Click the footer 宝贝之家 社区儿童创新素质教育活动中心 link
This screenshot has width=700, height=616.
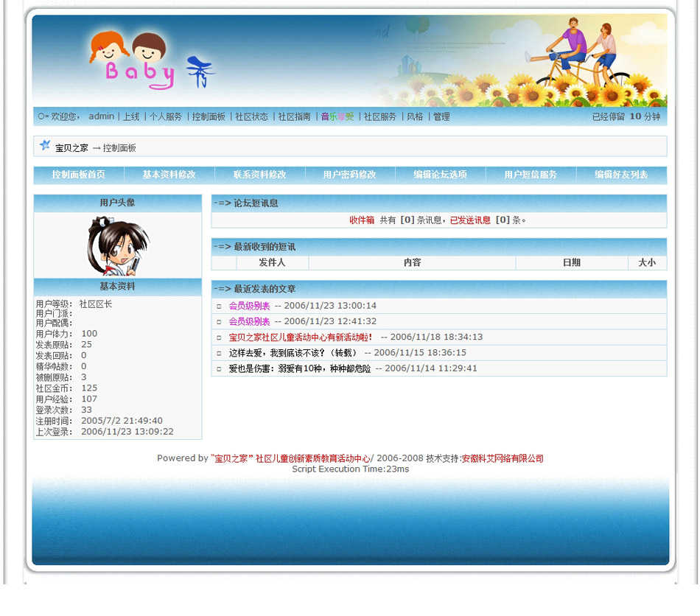coord(290,458)
